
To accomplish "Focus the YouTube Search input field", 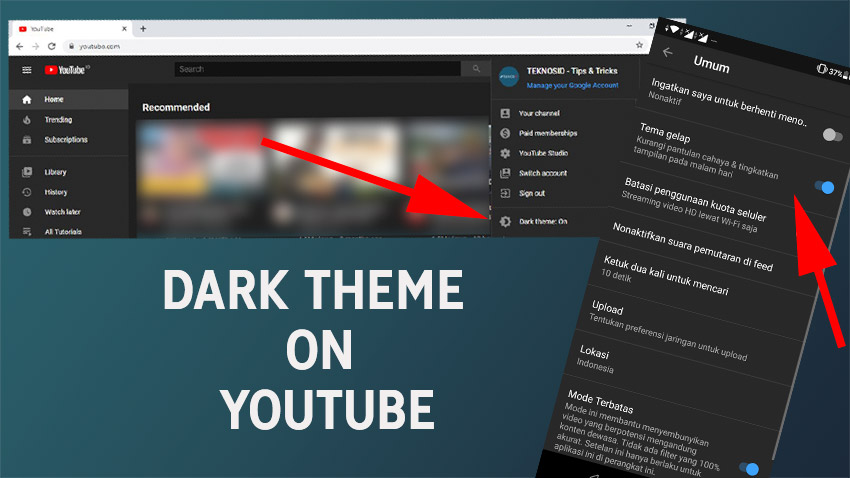I will (317, 69).
